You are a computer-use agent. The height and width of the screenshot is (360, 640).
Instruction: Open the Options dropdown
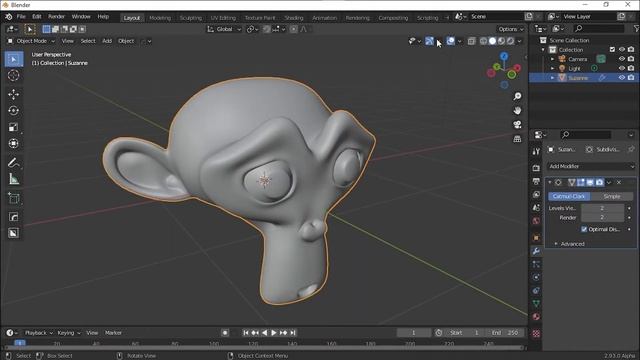click(510, 29)
